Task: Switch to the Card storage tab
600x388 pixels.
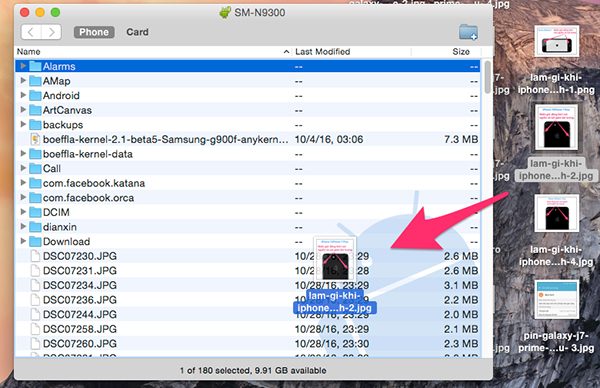Action: [137, 32]
